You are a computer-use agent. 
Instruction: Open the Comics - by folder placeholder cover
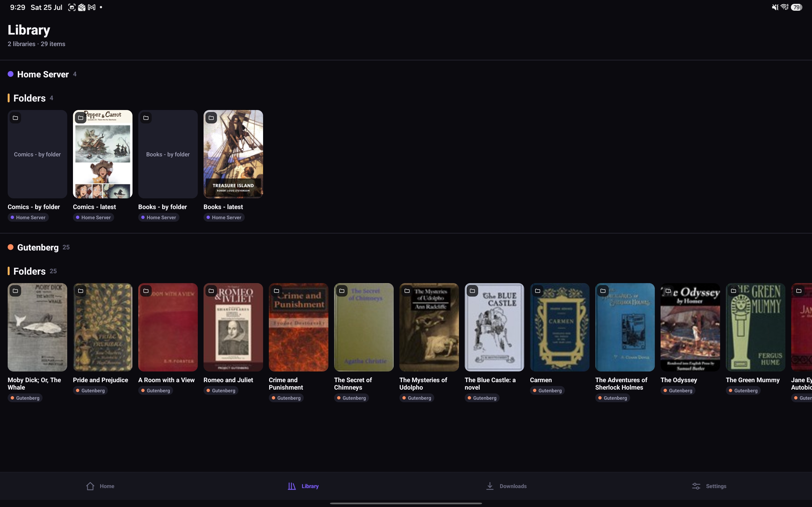tap(37, 154)
